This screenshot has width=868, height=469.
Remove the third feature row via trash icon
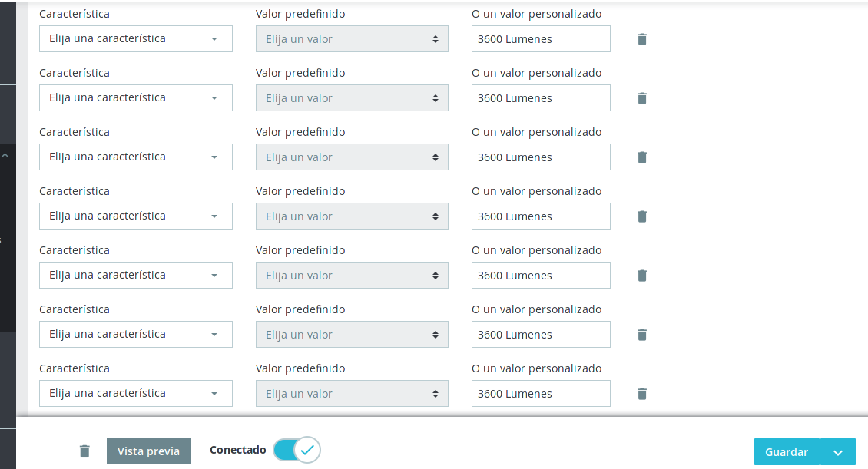642,157
